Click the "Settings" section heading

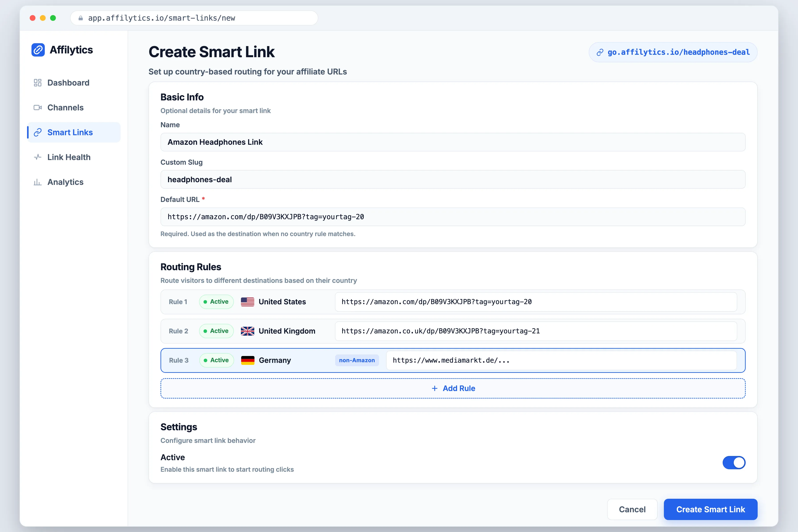179,427
